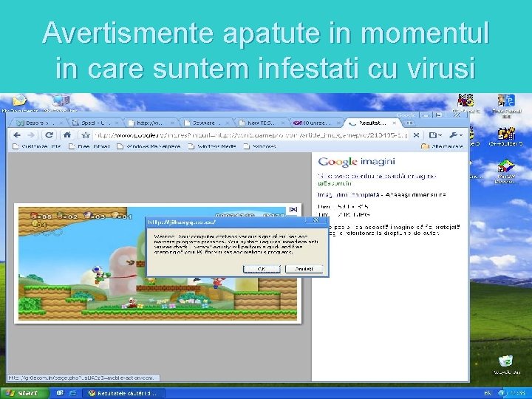Bookmark the page with the star icon

(x=86, y=135)
